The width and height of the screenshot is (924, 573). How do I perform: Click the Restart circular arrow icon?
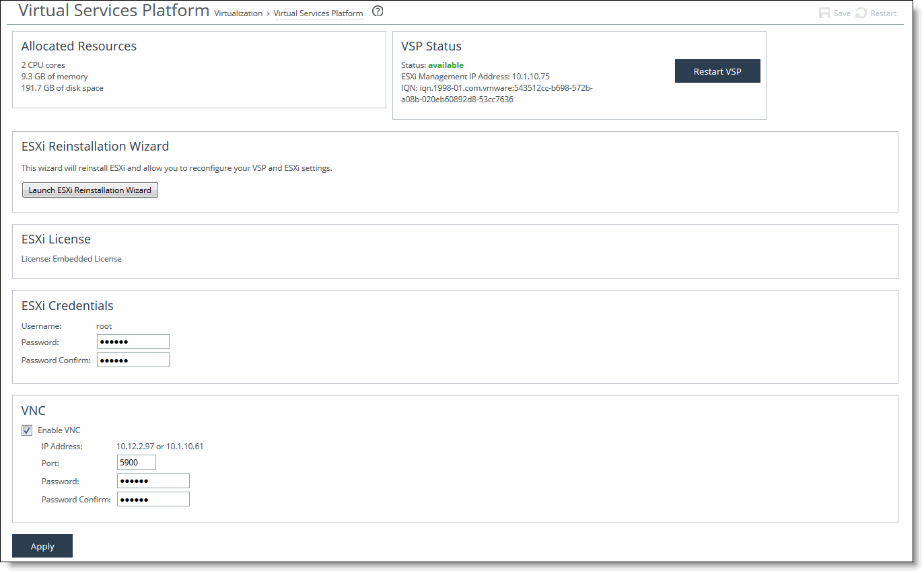(861, 13)
